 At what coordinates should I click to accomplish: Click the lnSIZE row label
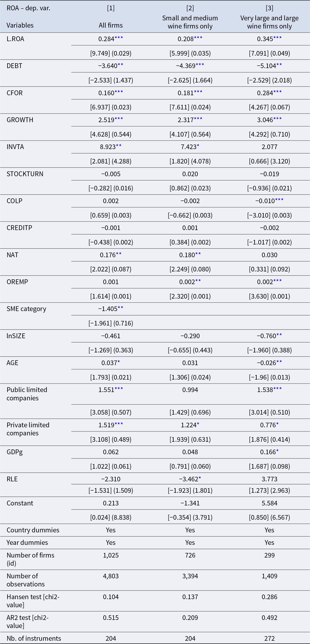tap(16, 336)
